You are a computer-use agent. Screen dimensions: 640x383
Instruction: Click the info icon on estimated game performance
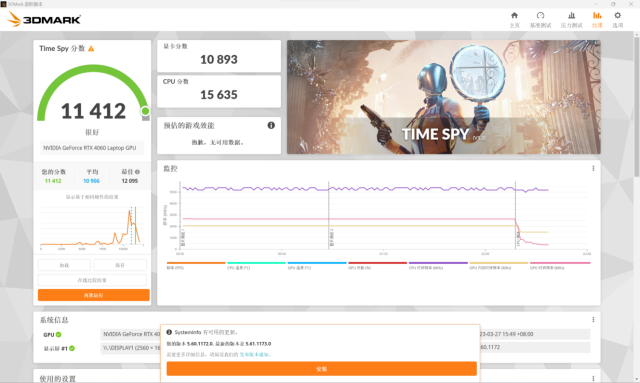click(x=271, y=125)
